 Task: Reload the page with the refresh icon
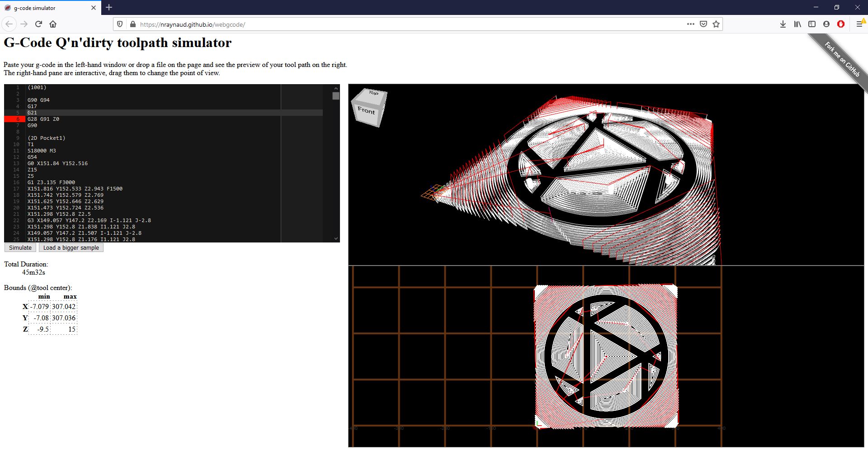click(x=38, y=24)
